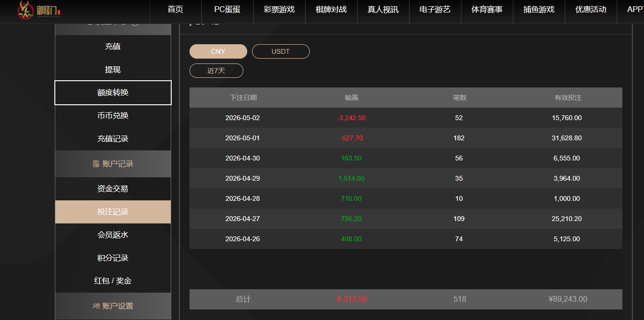Click the 756.20 win value
The height and width of the screenshot is (320, 644).
(352, 219)
